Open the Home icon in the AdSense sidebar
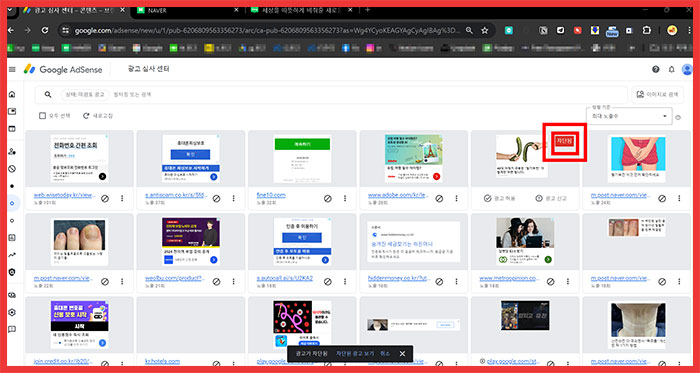The image size is (700, 373). point(12,94)
